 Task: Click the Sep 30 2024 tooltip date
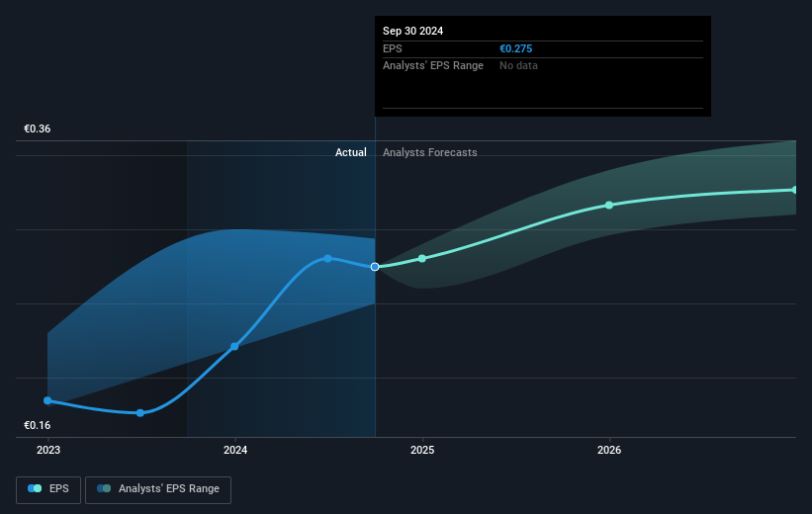[412, 31]
